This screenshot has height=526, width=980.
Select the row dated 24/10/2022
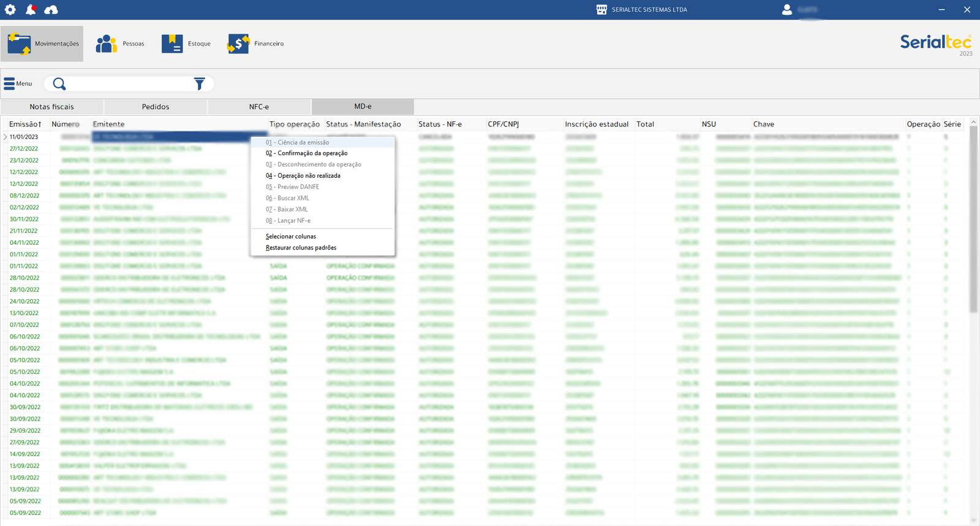pyautogui.click(x=485, y=301)
